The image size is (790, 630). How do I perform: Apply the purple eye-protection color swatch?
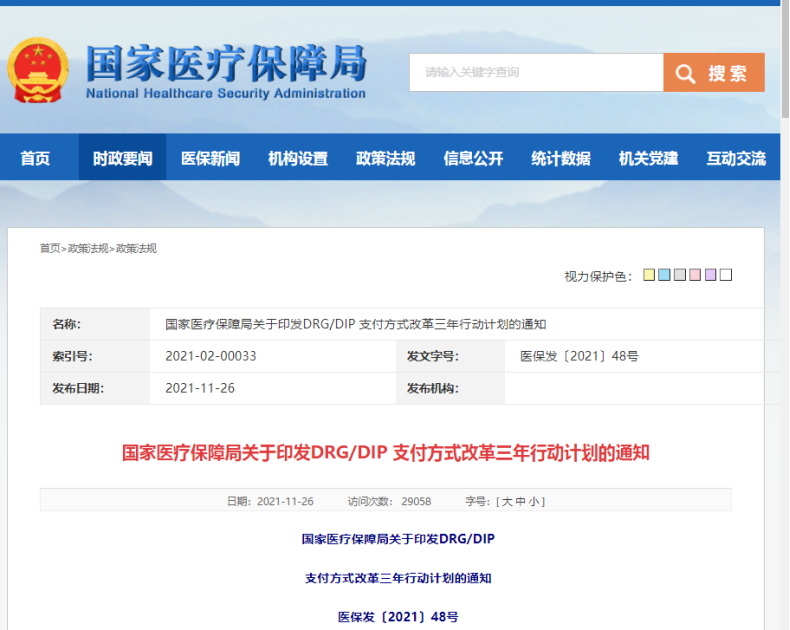coord(710,275)
